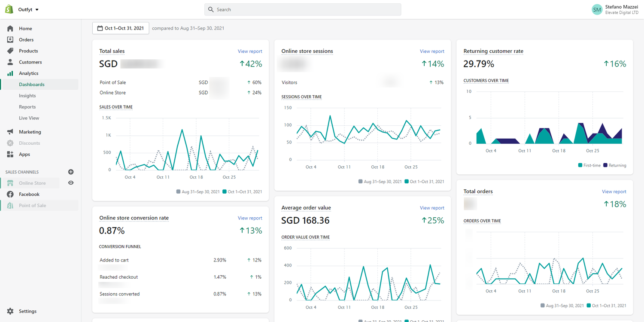Click inside the Search field
The image size is (644, 322).
[x=303, y=9]
